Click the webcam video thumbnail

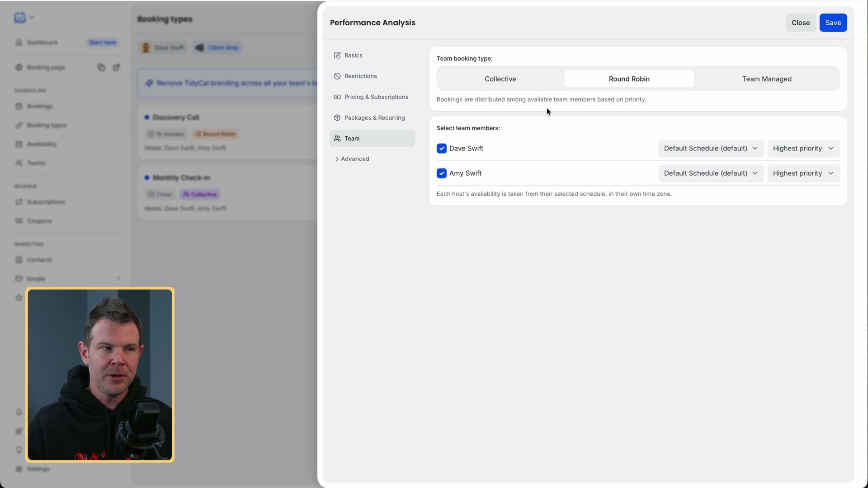[x=100, y=375]
